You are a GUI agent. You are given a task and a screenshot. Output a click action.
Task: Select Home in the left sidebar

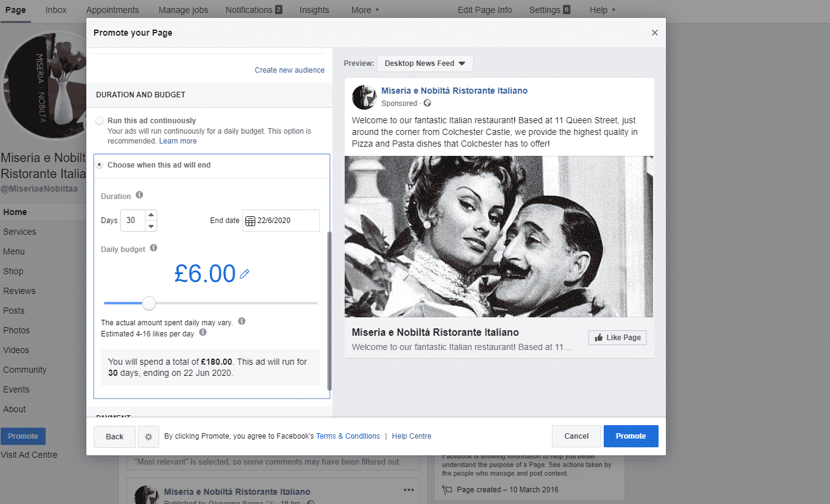coord(15,212)
